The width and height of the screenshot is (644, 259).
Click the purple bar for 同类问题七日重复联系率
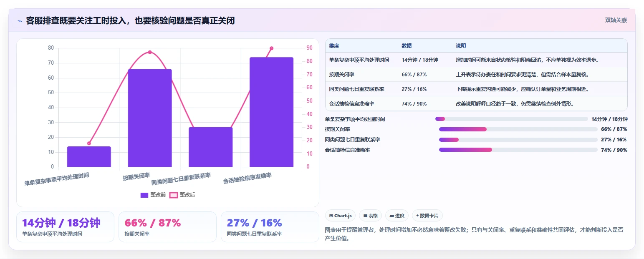tap(211, 147)
